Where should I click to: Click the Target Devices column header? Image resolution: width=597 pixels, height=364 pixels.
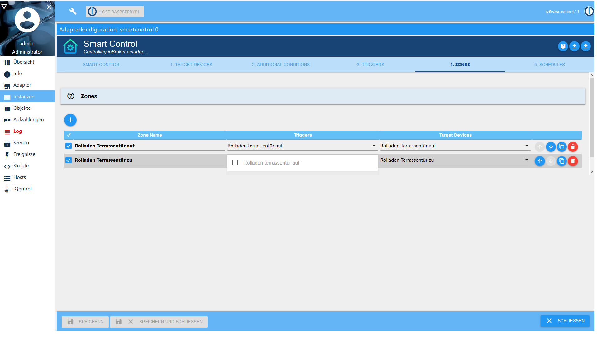click(x=455, y=135)
